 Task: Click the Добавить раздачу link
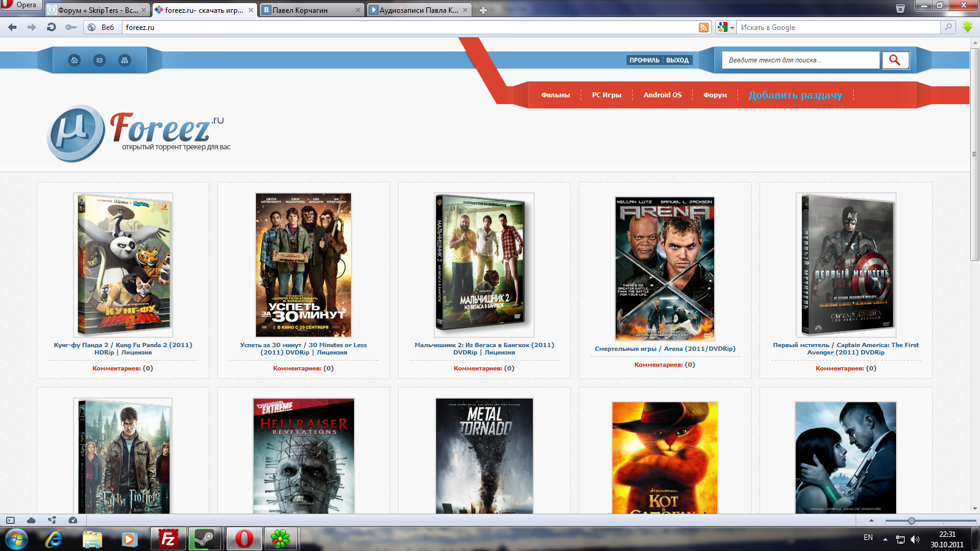(796, 95)
